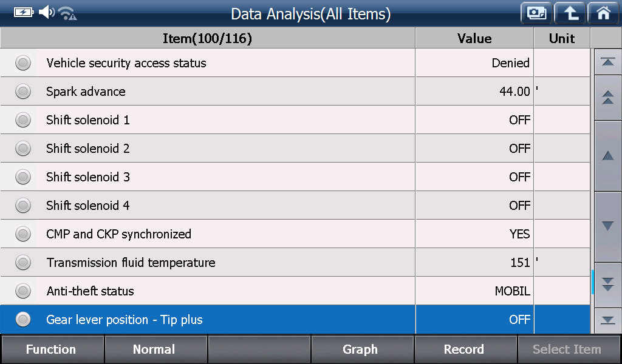The height and width of the screenshot is (364, 622).
Task: Open the Function menu
Action: 52,349
